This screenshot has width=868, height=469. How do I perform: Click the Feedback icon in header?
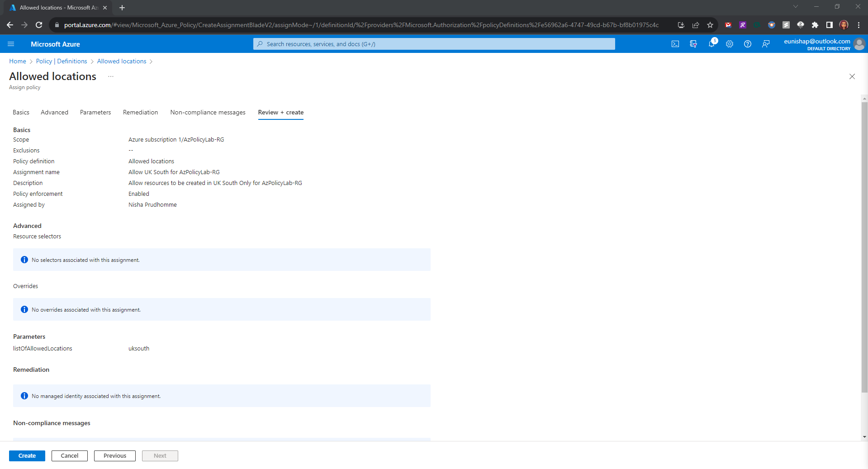click(766, 44)
